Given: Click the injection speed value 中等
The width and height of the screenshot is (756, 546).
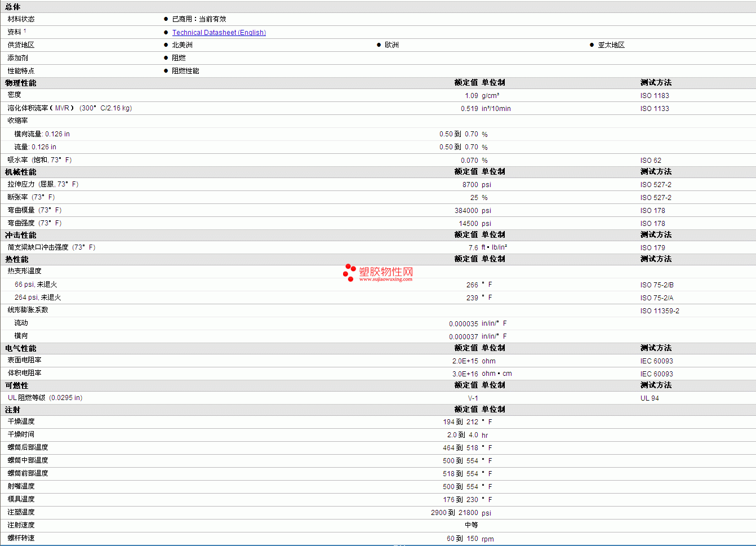Looking at the screenshot, I should pos(472,525).
